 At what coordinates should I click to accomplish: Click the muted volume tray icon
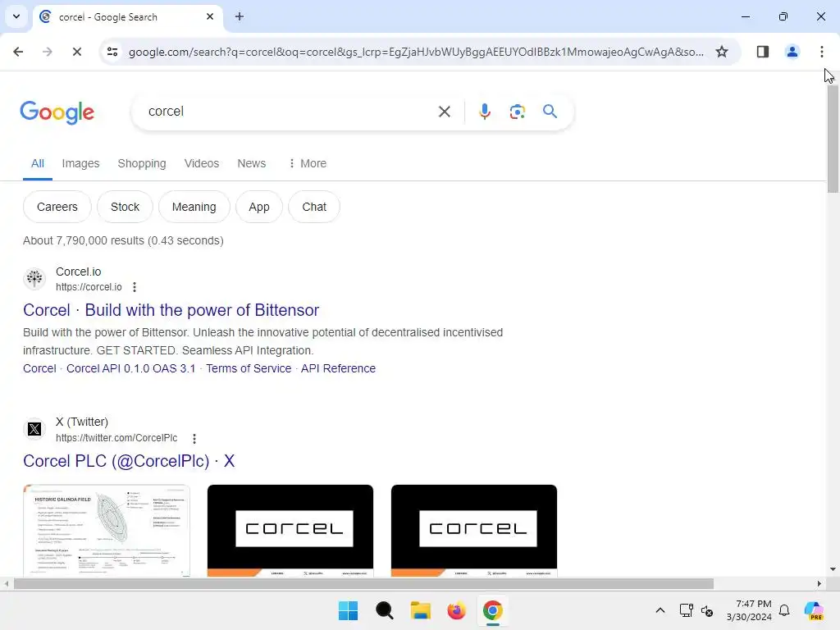pyautogui.click(x=707, y=610)
